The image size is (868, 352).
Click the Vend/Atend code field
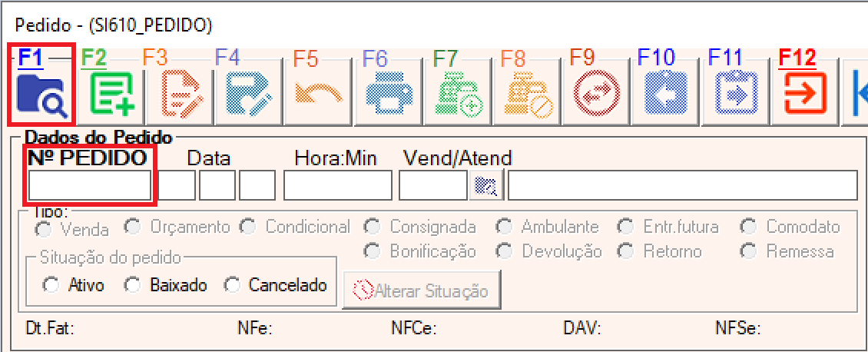(433, 185)
